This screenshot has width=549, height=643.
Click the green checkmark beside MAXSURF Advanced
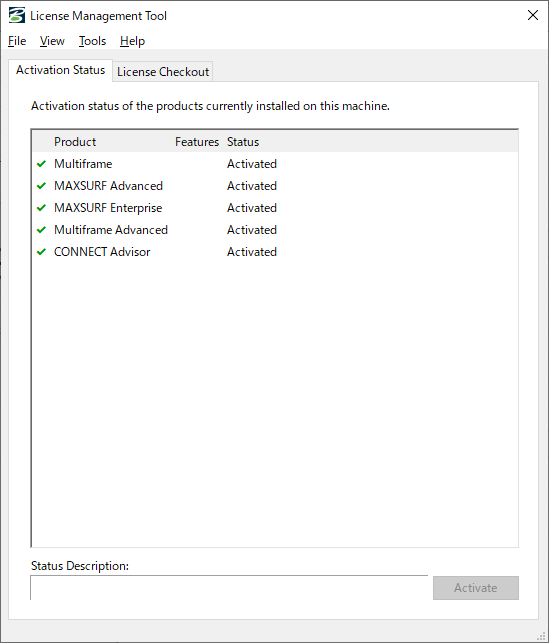click(41, 186)
